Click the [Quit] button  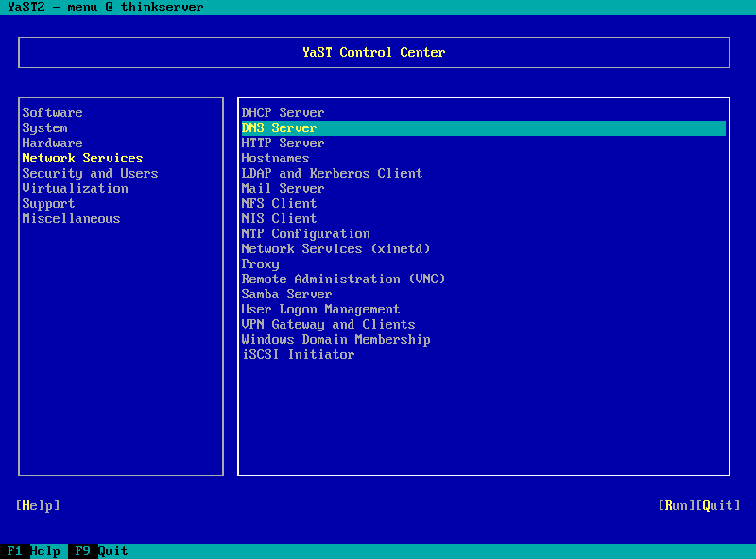pyautogui.click(x=718, y=505)
